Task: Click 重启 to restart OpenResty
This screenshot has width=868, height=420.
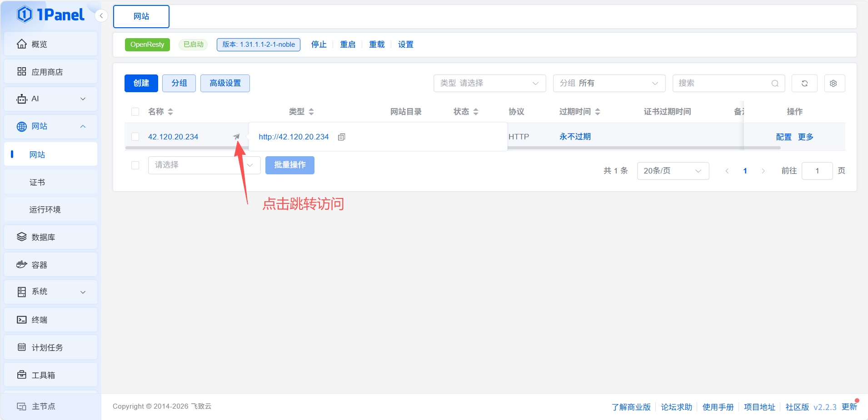Action: [x=348, y=44]
